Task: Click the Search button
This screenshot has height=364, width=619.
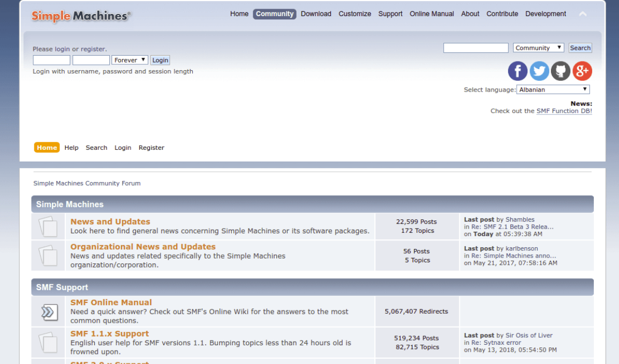Action: pos(580,48)
